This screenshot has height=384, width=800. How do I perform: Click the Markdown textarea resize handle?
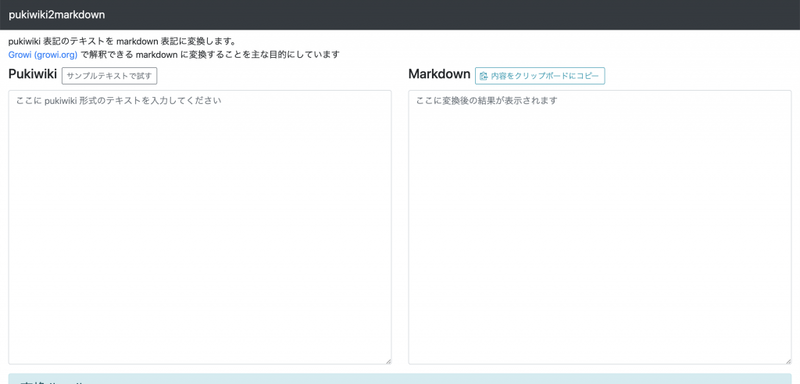coord(788,361)
